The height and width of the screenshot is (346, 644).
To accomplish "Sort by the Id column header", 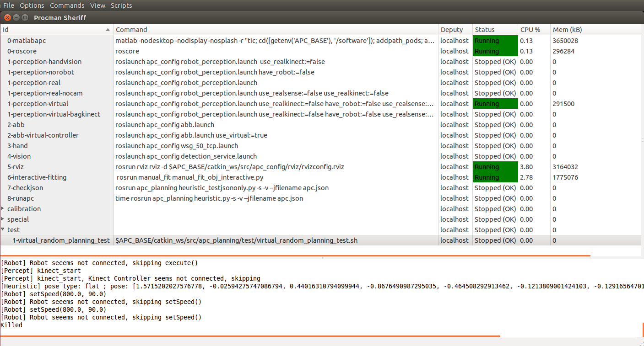I will pos(56,30).
